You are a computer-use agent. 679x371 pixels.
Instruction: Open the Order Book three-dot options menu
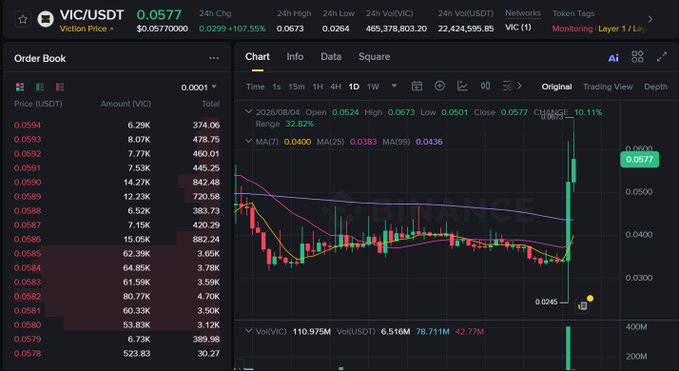pyautogui.click(x=213, y=58)
